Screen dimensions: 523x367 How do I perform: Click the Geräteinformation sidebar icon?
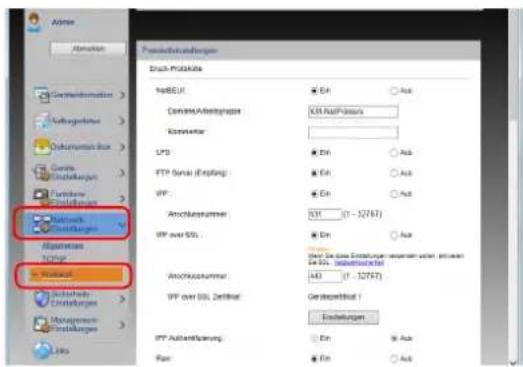[x=41, y=95]
